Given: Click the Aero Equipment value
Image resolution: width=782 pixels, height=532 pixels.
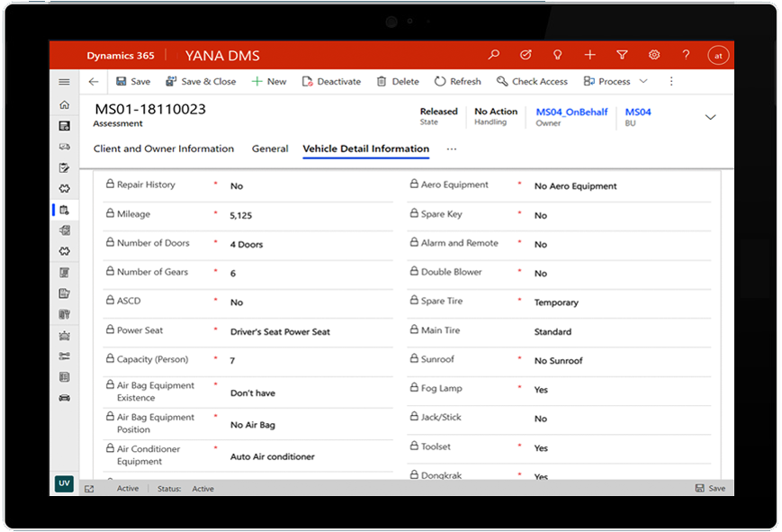Looking at the screenshot, I should (576, 186).
